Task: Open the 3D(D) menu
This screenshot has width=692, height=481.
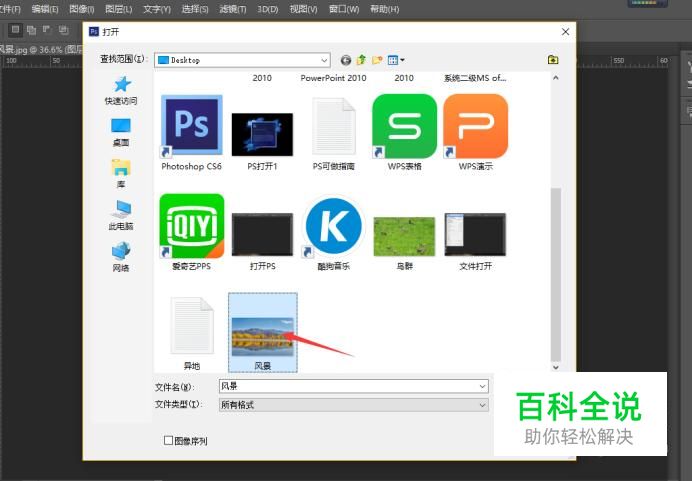Action: [x=268, y=9]
